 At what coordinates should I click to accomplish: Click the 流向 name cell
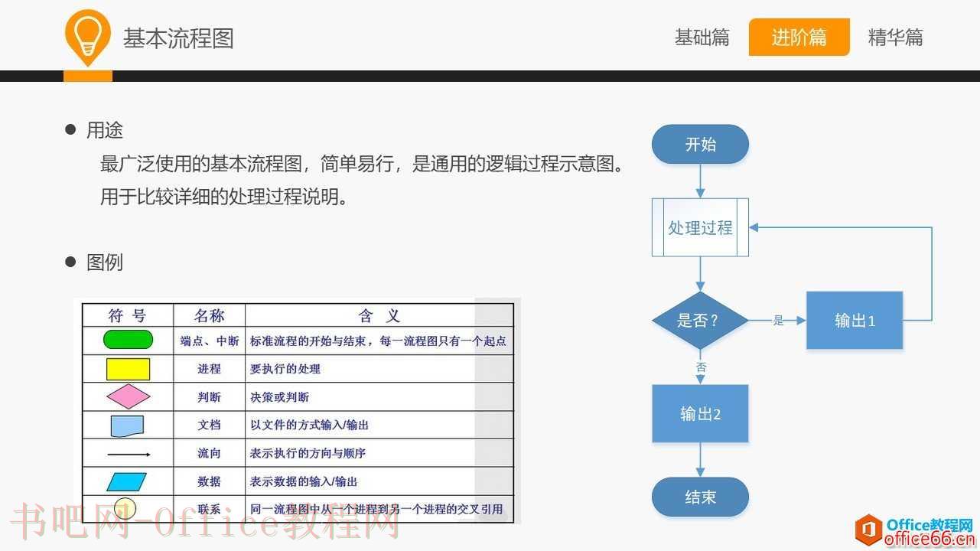[209, 453]
